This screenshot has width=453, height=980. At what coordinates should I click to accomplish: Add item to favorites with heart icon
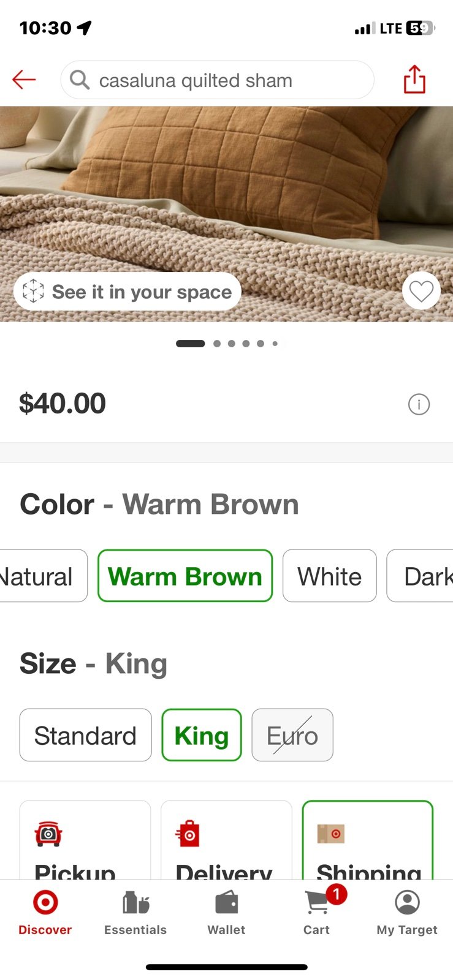[421, 292]
